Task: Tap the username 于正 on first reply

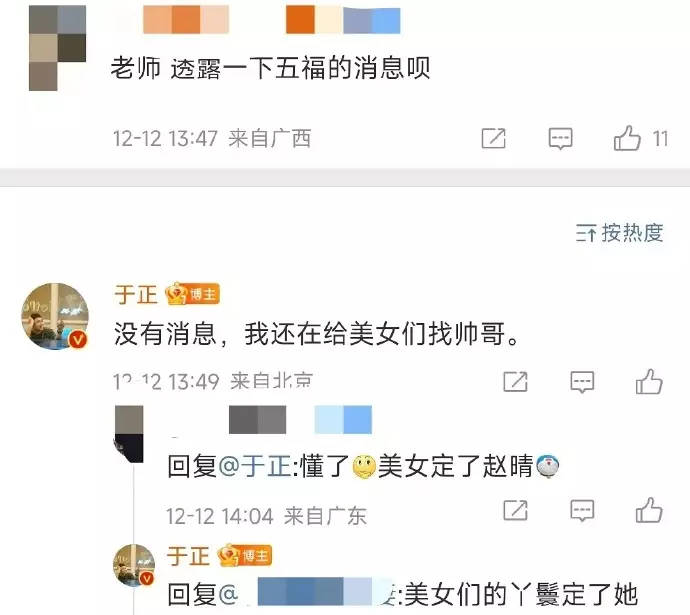Action: [136, 294]
